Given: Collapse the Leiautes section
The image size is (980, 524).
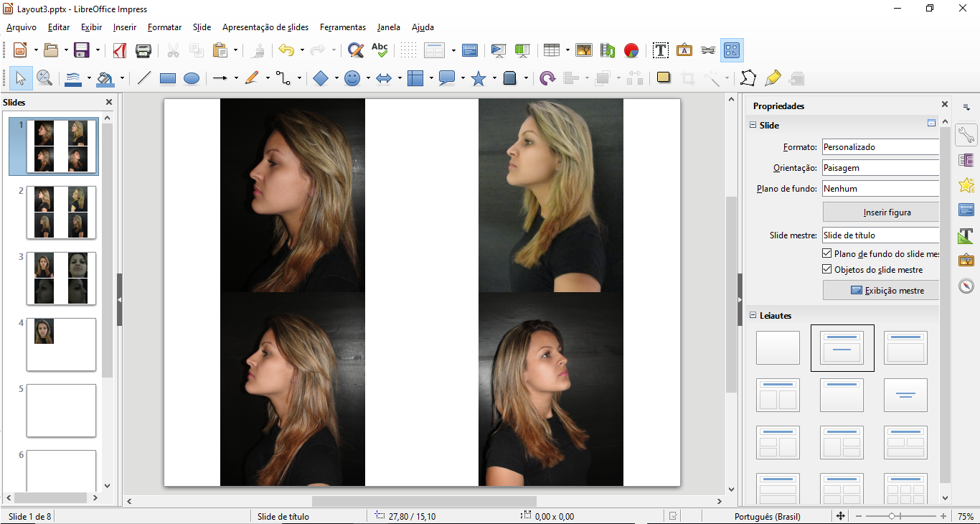Looking at the screenshot, I should (753, 316).
